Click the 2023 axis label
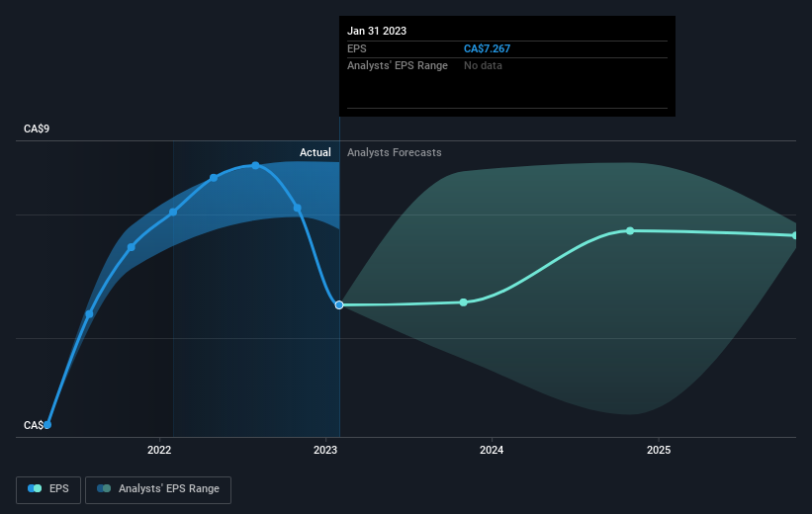Viewport: 812px width, 514px height. pyautogui.click(x=325, y=450)
